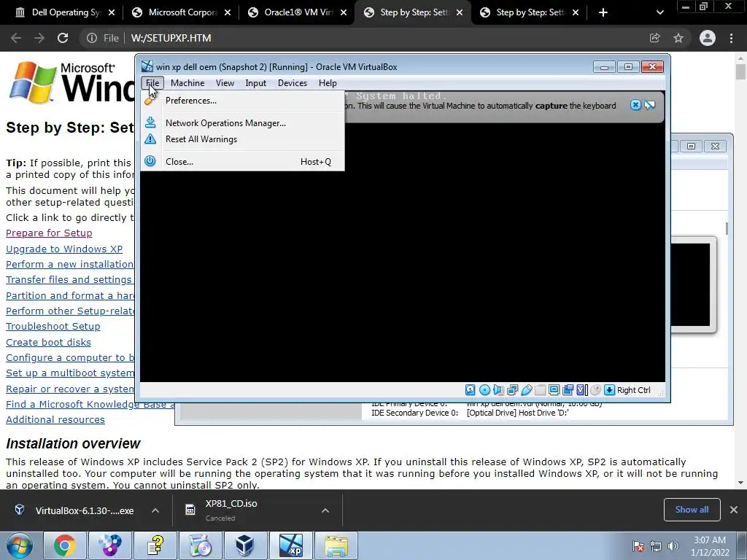Click the audio indicator icon in VirtualBox status bar
This screenshot has height=560, width=747.
tap(498, 390)
